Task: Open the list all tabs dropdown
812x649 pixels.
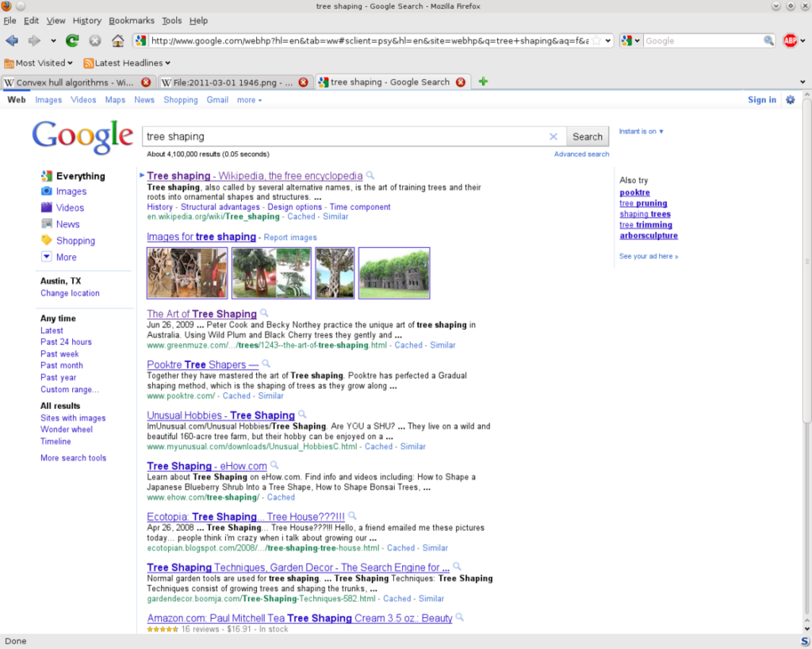Action: point(802,82)
